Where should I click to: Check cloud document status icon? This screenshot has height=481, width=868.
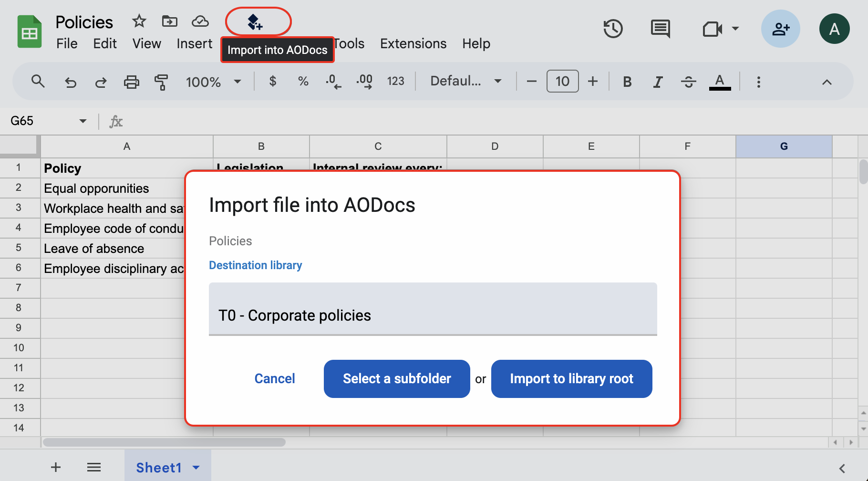200,21
